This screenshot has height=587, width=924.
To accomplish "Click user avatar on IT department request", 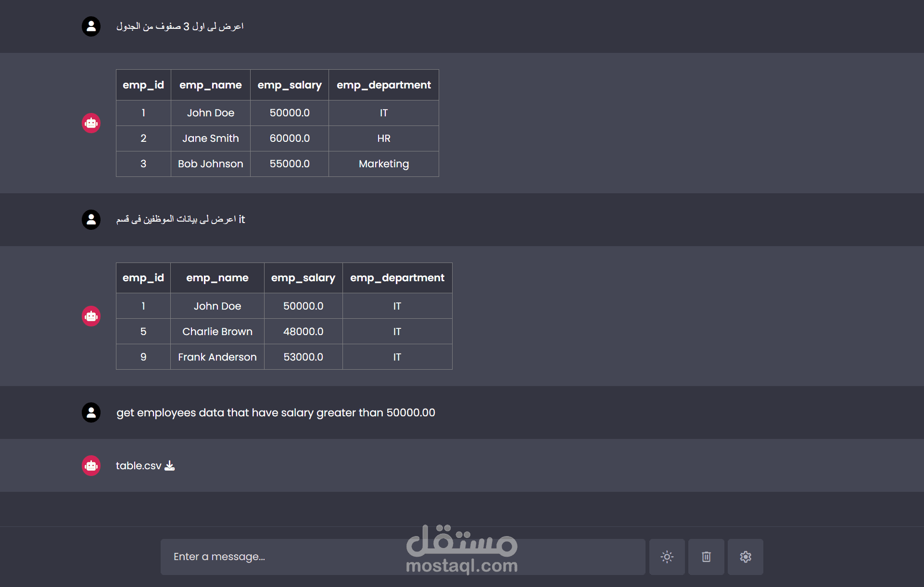I will point(91,220).
